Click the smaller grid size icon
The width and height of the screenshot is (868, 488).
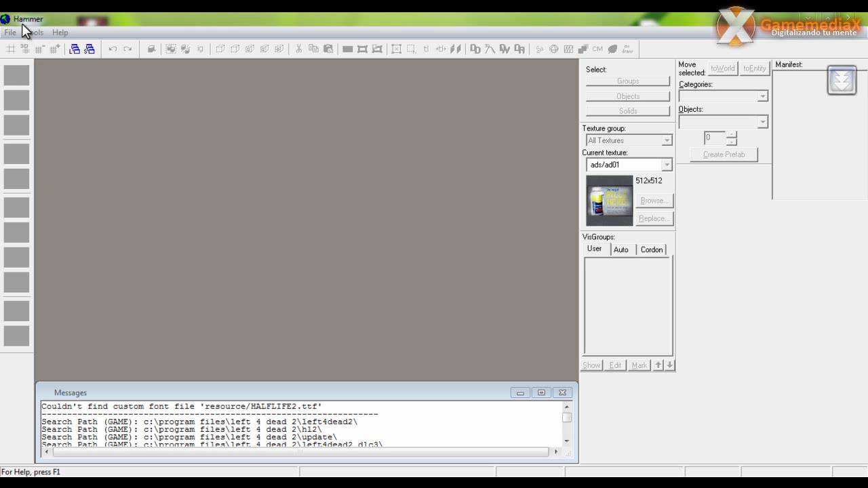click(x=39, y=49)
